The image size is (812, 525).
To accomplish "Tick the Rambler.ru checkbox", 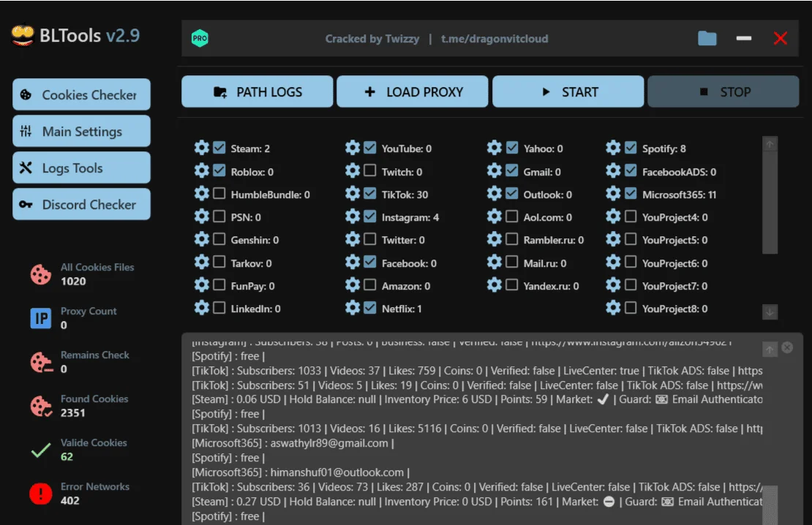I will 511,239.
